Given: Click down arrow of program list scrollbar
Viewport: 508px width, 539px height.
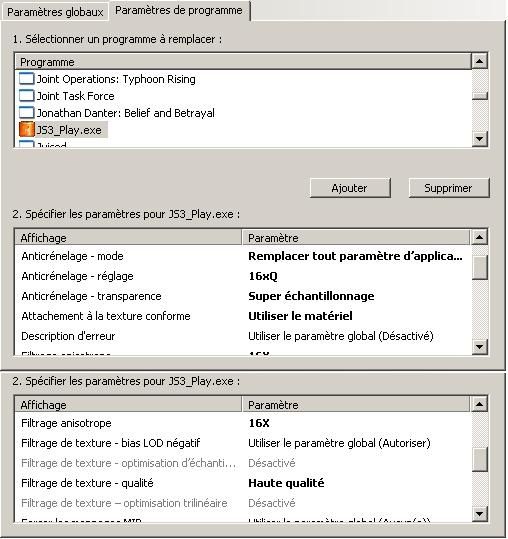Looking at the screenshot, I should click(x=479, y=139).
